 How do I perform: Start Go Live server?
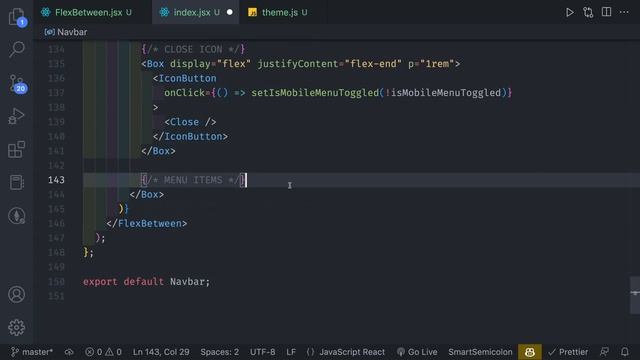417,352
